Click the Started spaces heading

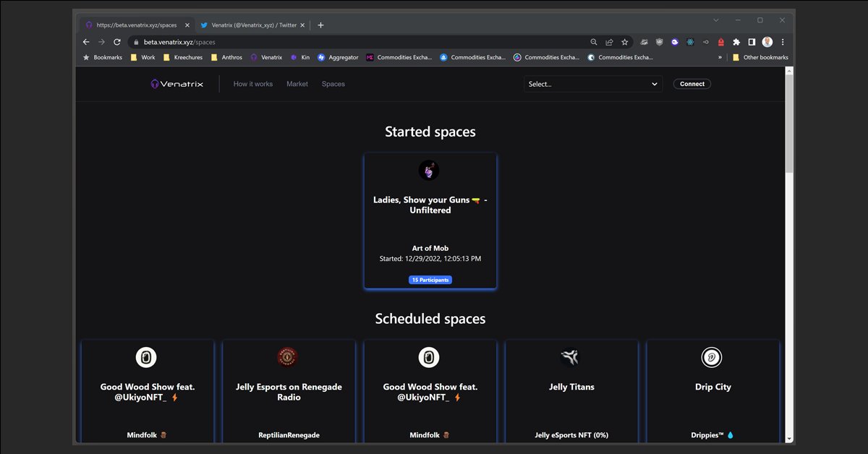pos(430,132)
